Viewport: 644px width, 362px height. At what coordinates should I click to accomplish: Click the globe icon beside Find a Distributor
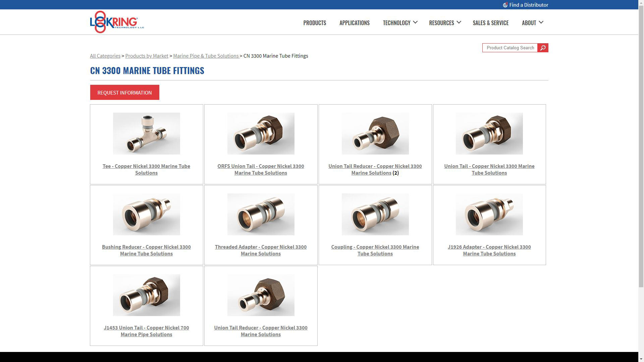[505, 5]
